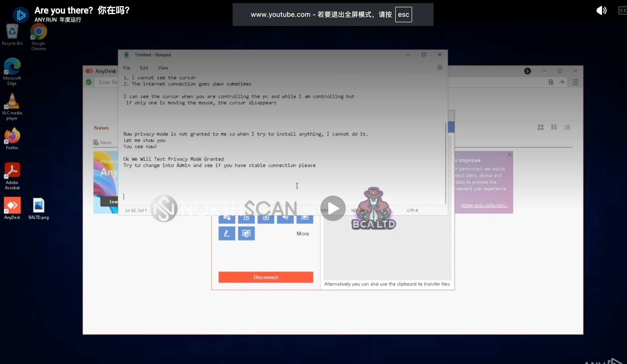Click the AnyDesk download/profile circle icon
This screenshot has width=627, height=364.
coord(527,71)
